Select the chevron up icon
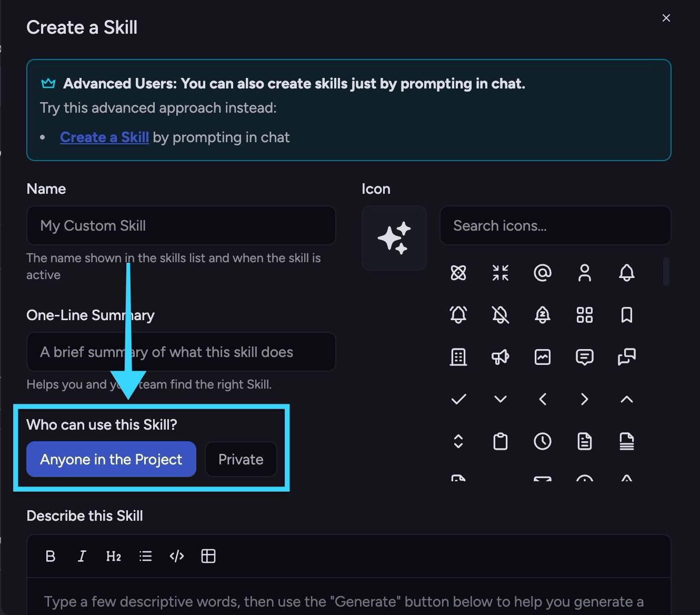 tap(627, 399)
